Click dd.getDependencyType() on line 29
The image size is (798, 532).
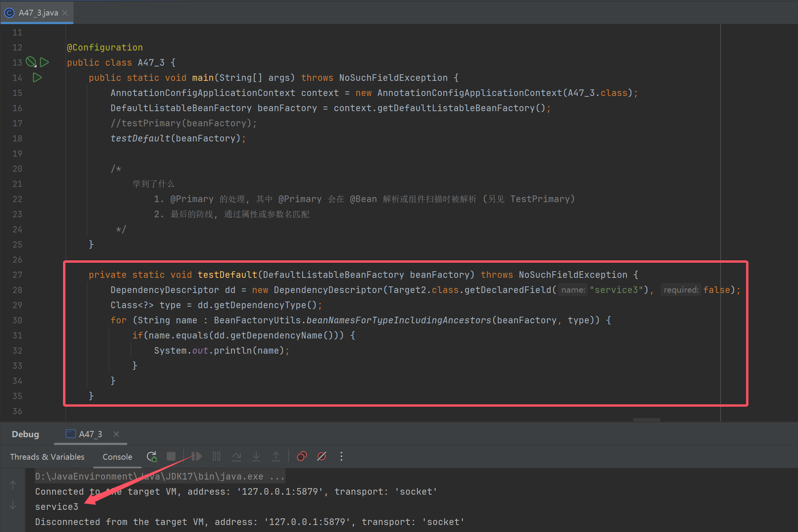pyautogui.click(x=257, y=305)
